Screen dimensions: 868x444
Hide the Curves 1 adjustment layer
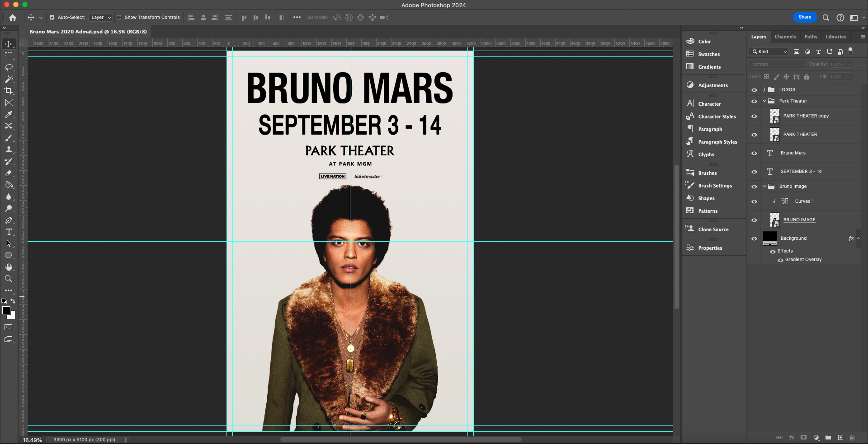(754, 201)
